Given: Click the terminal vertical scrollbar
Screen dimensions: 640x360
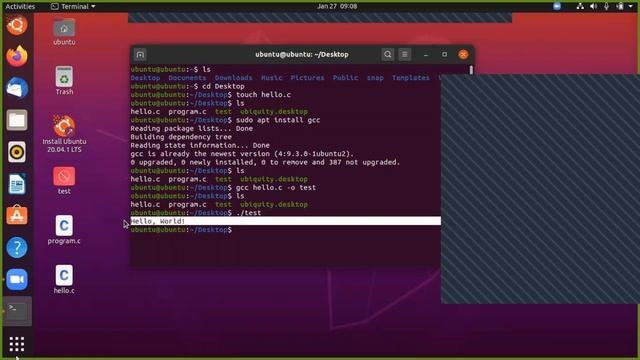Looking at the screenshot, I should point(471,70).
